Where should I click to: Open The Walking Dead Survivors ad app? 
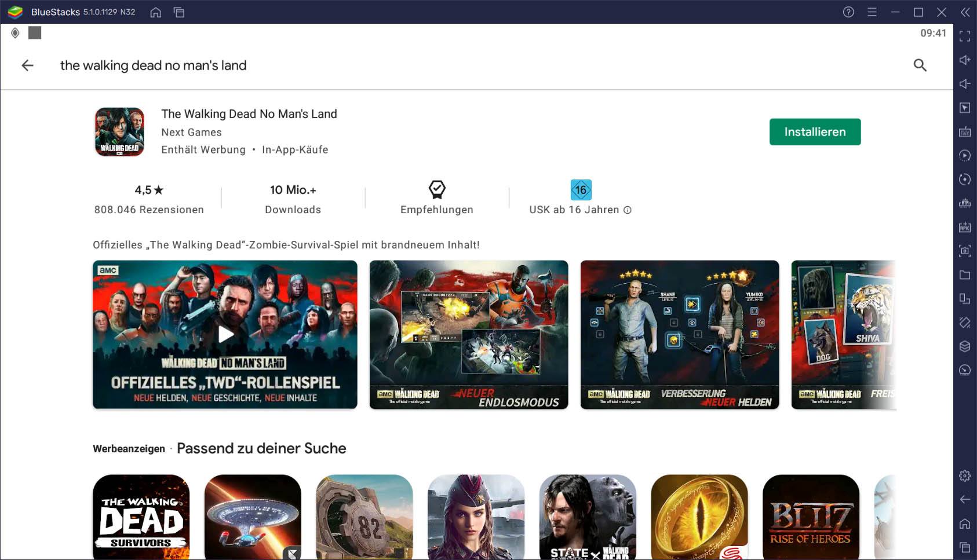click(x=141, y=517)
